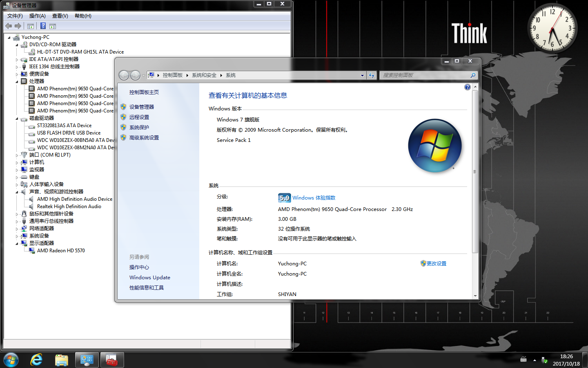The image size is (588, 368).
Task: Open the Windows Start orb
Action: (11, 360)
